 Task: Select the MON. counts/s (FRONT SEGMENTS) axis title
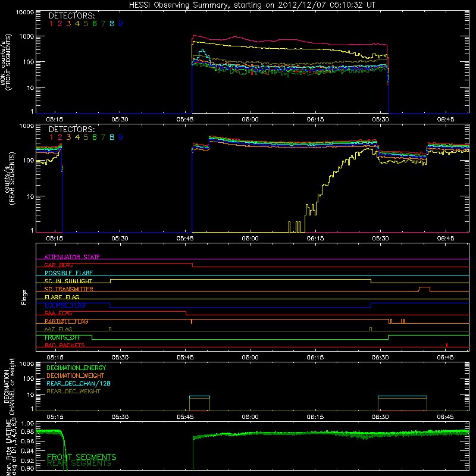point(6,62)
